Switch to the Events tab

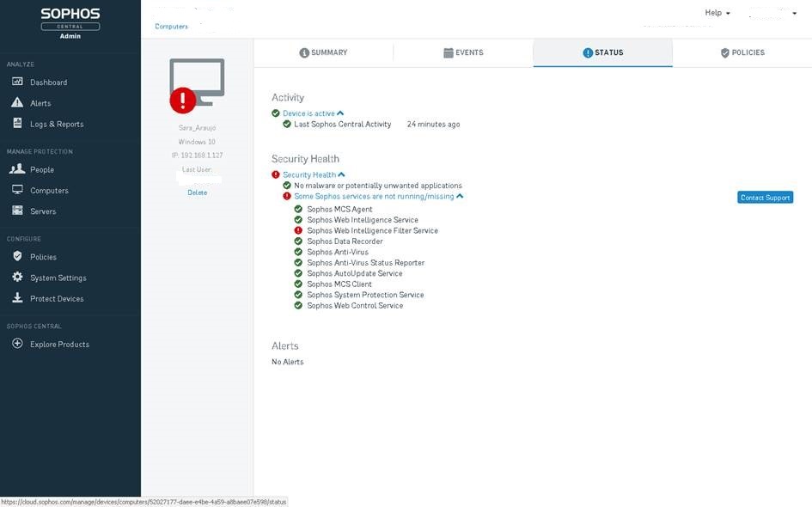(x=463, y=52)
